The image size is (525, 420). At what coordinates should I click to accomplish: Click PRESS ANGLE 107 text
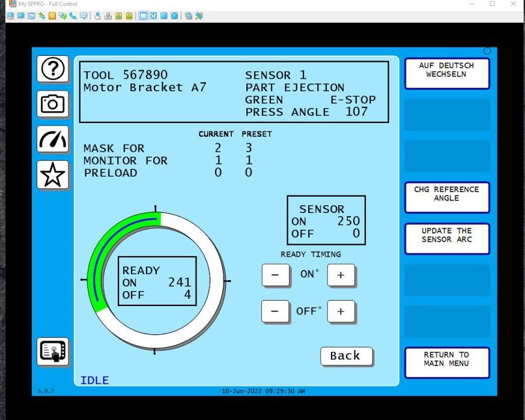click(x=306, y=112)
